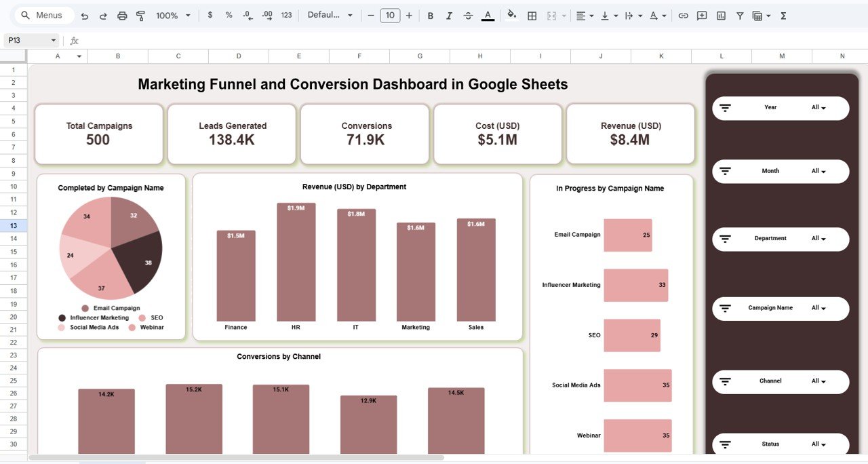Open the Functions (Σ) tool

point(783,15)
